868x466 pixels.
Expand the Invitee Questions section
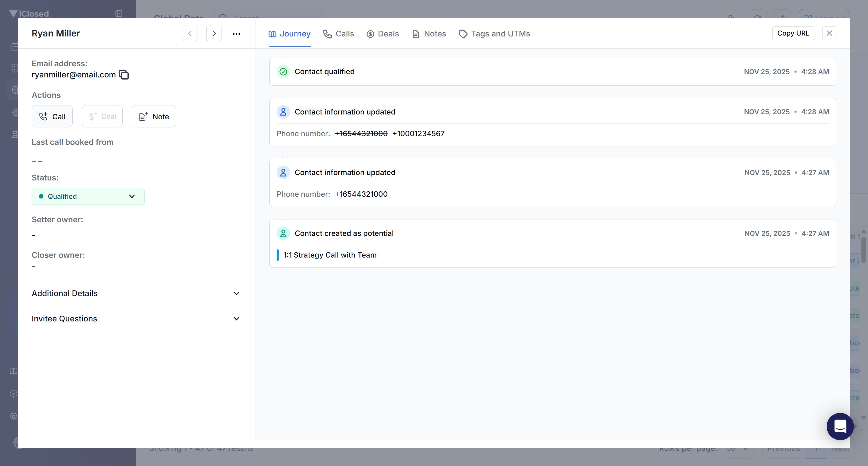click(137, 318)
